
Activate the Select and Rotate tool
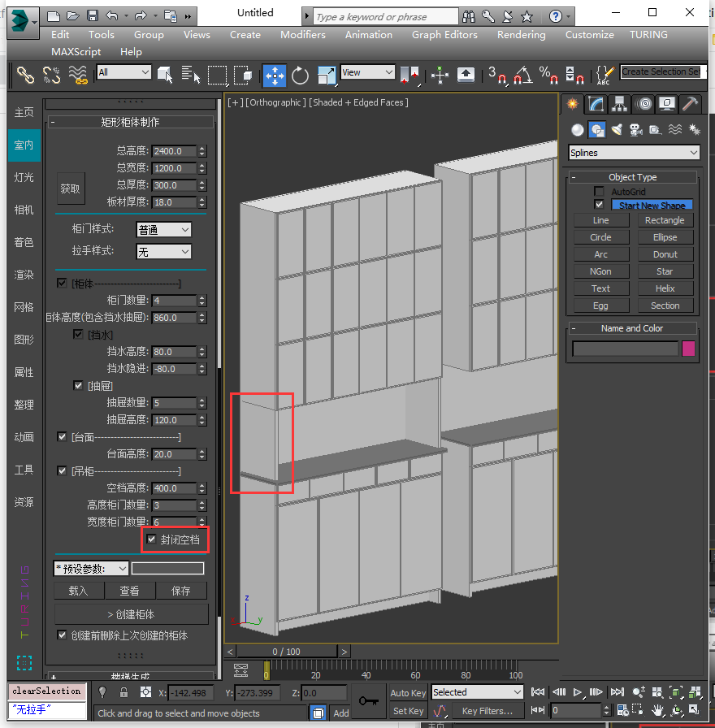pyautogui.click(x=300, y=75)
